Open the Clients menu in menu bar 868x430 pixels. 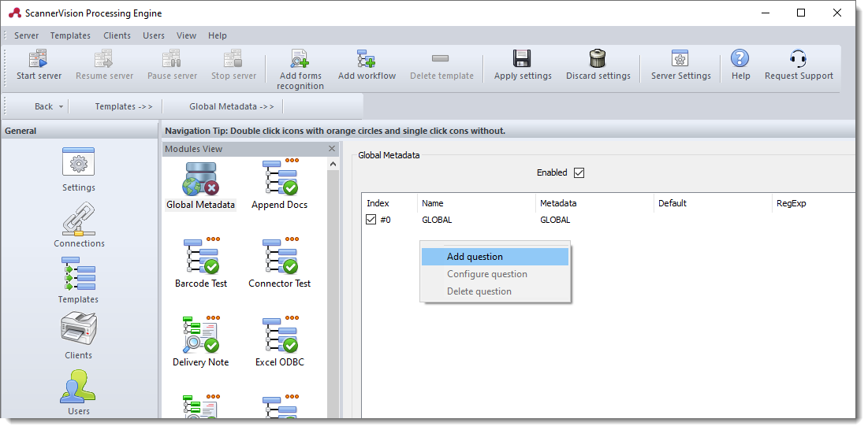tap(117, 35)
